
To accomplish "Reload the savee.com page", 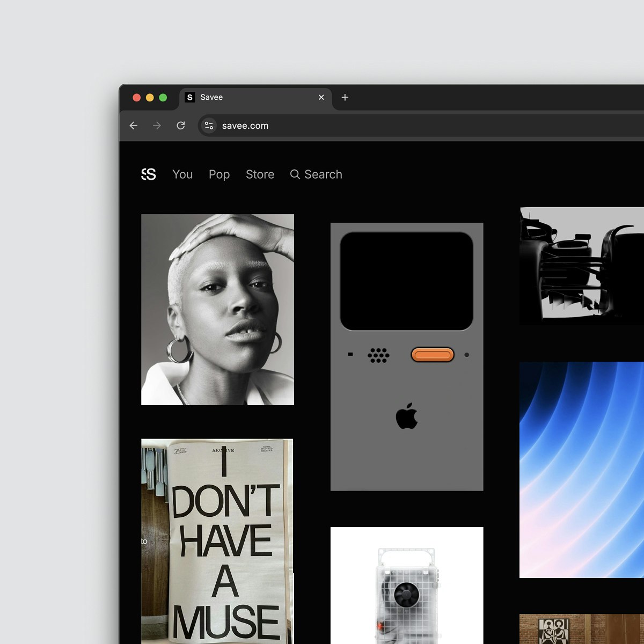I will click(181, 126).
